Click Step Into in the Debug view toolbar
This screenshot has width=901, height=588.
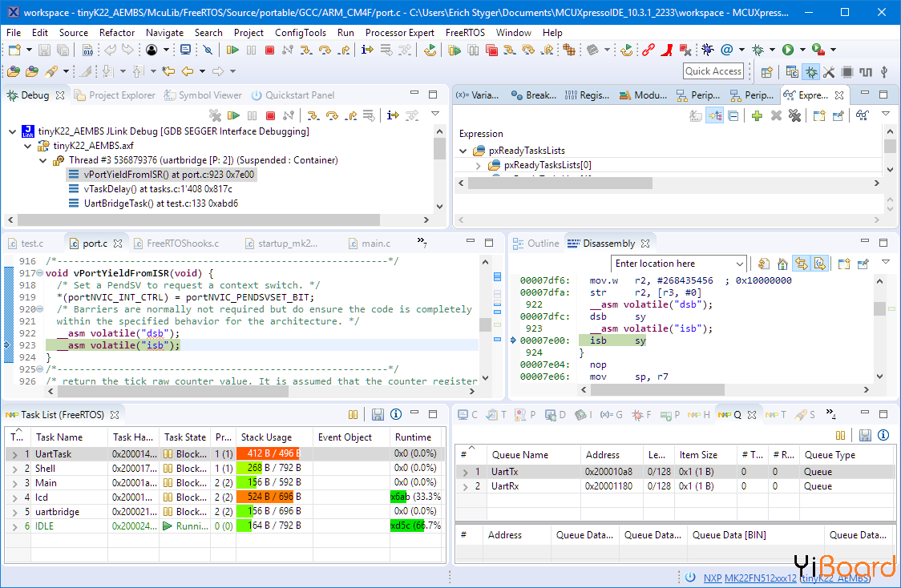[x=313, y=115]
